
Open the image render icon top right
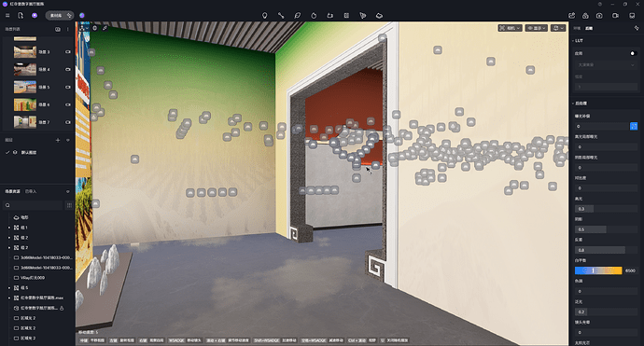pyautogui.click(x=599, y=16)
